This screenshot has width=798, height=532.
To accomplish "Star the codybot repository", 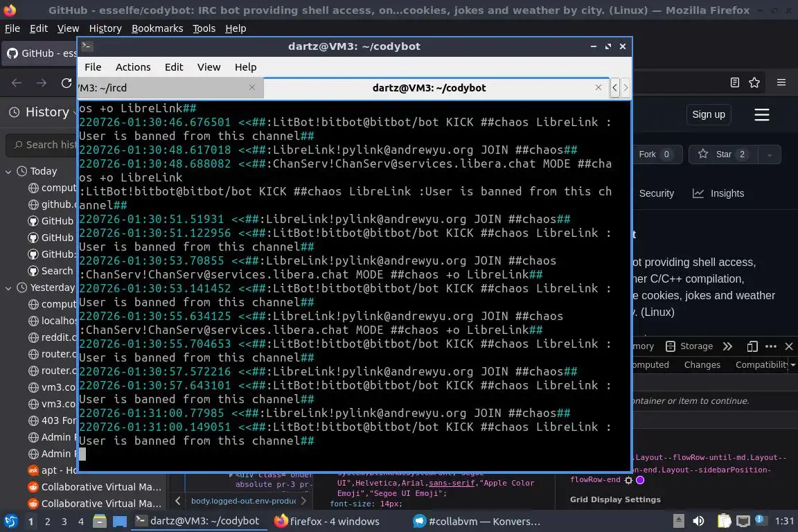I will [x=723, y=154].
